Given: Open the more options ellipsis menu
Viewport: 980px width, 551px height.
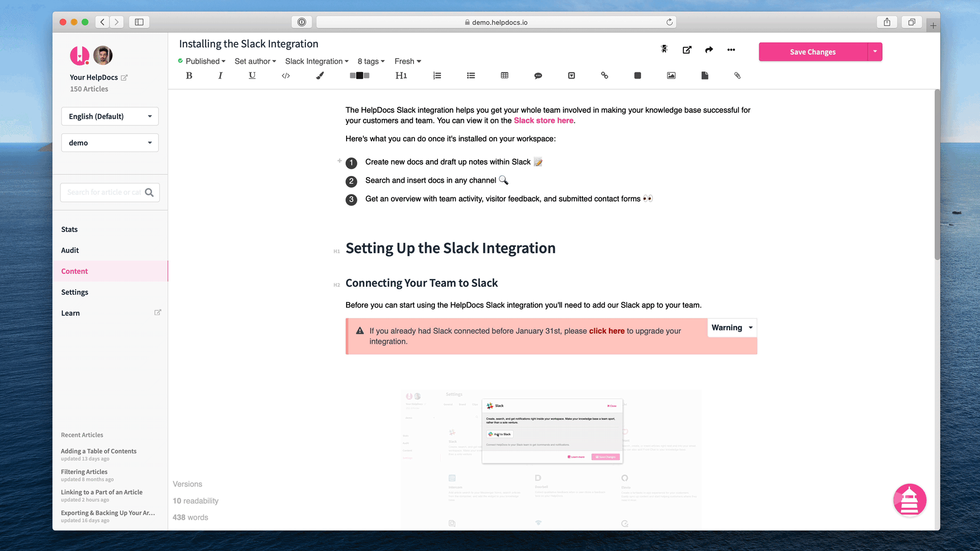Looking at the screenshot, I should [x=731, y=49].
